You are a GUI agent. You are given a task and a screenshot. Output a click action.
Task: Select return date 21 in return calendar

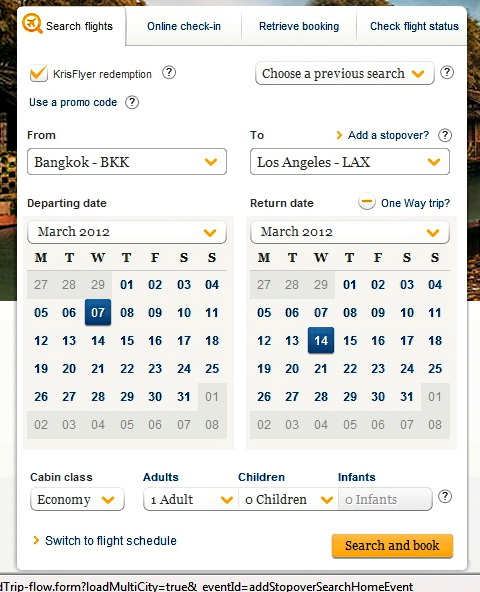(321, 368)
